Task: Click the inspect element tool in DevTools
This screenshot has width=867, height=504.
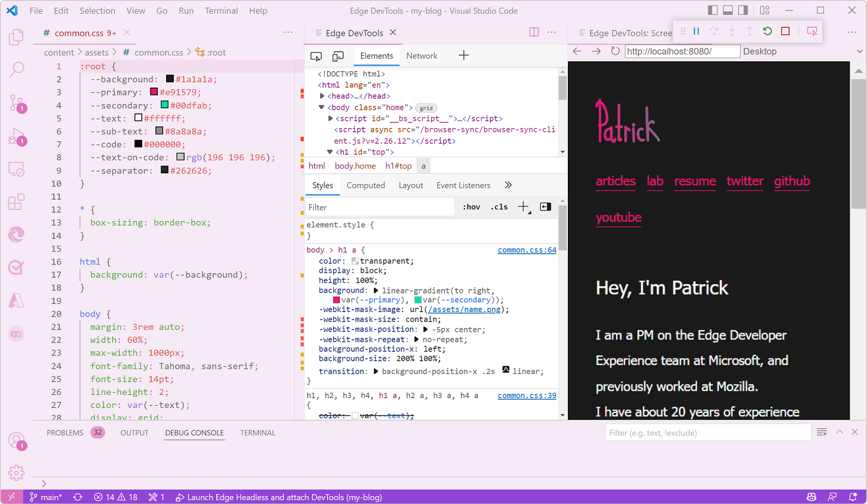Action: point(316,56)
